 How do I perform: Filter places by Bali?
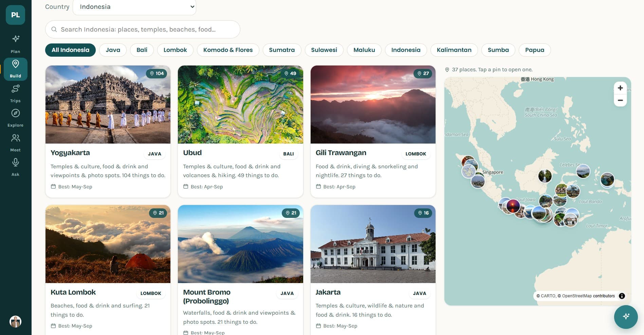[142, 50]
